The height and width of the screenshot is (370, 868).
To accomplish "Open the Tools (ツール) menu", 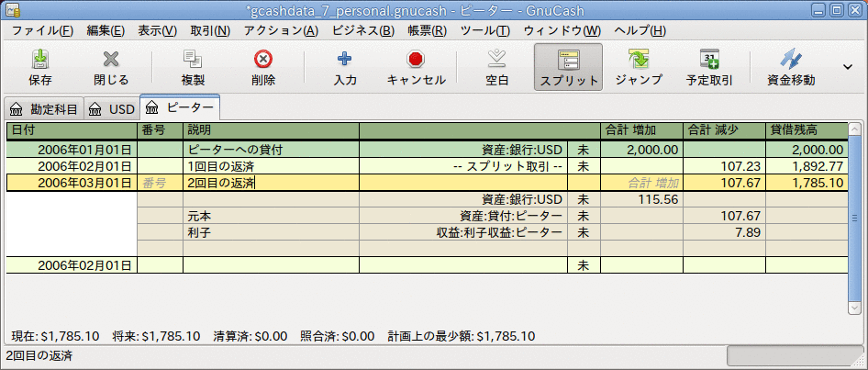I will 485,30.
